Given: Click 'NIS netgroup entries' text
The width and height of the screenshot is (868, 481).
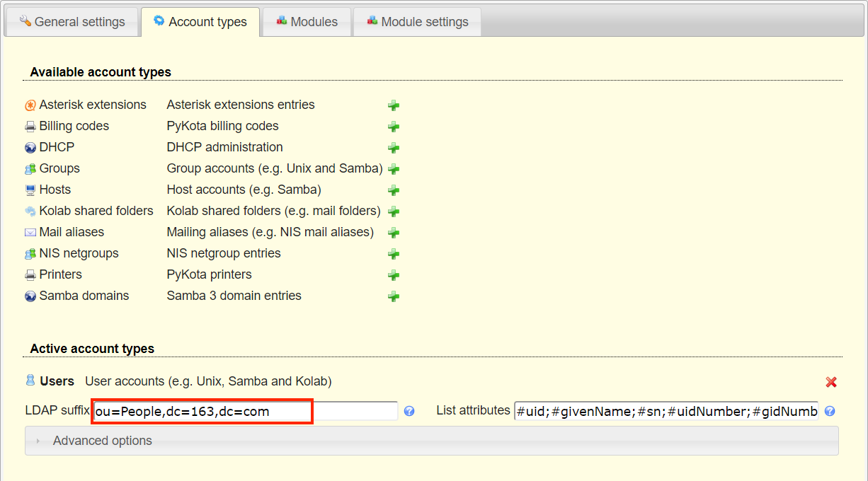Looking at the screenshot, I should click(224, 253).
